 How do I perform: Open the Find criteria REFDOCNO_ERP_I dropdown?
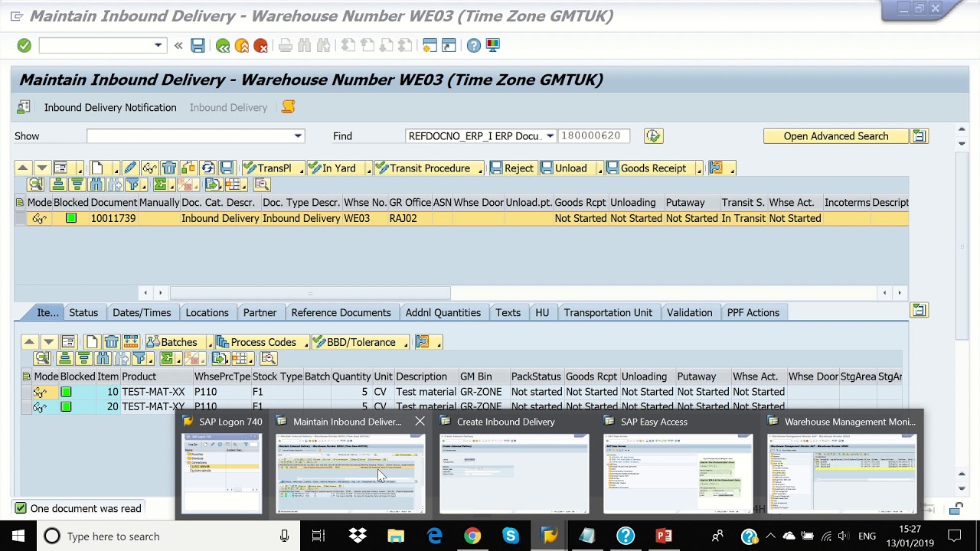coord(550,136)
